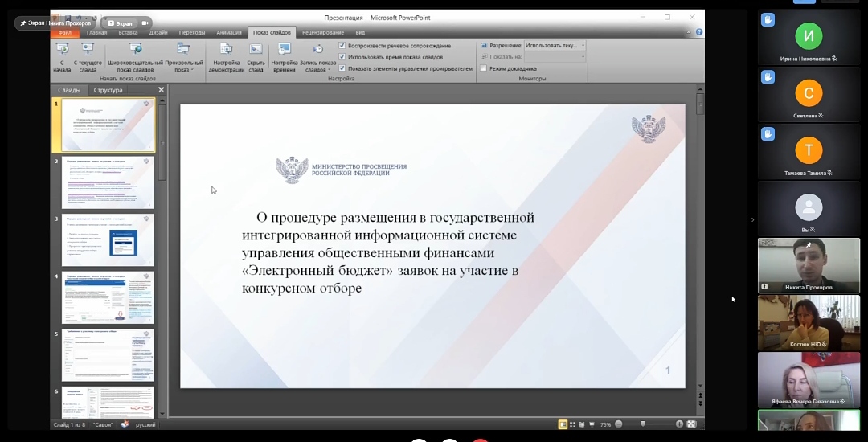Start slideshow from beginning (С начала)

pos(62,56)
